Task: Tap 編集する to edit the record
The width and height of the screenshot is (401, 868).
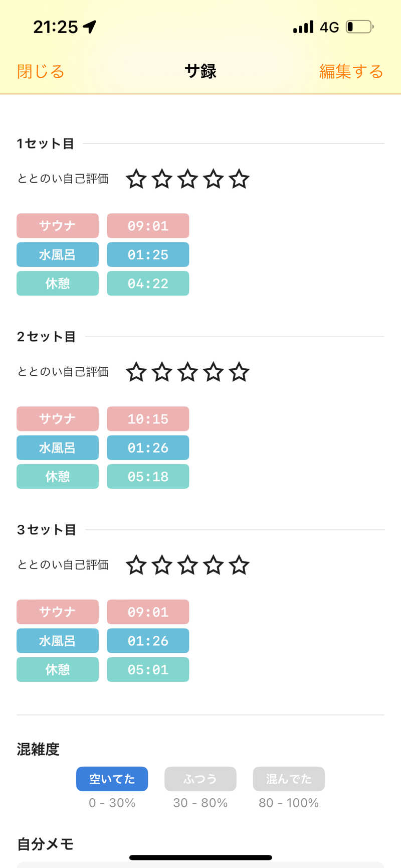Action: coord(351,72)
